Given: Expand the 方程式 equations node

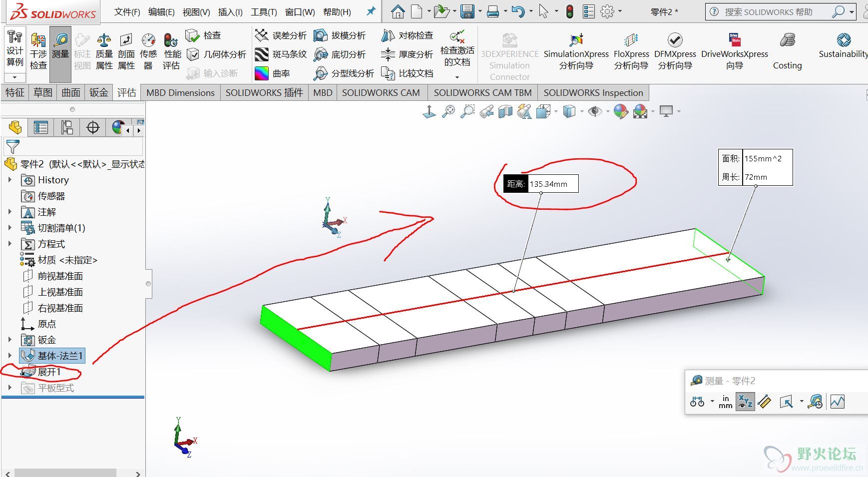Looking at the screenshot, I should coord(9,244).
